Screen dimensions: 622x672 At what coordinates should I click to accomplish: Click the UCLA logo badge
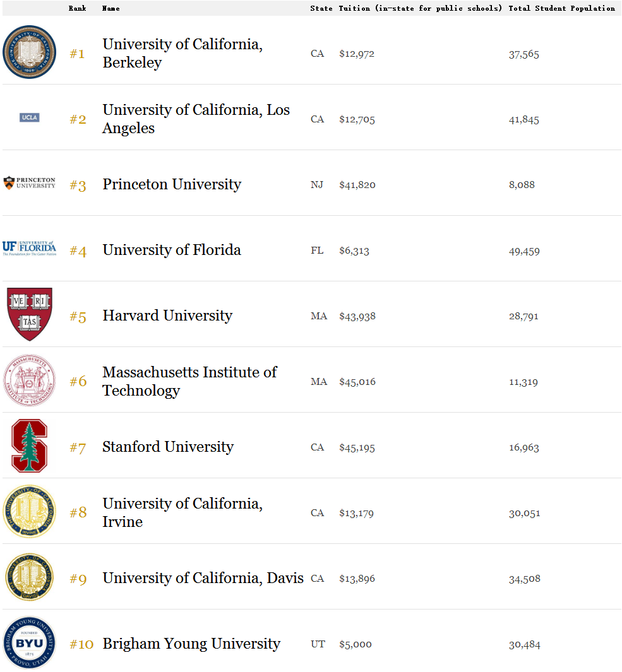pos(29,117)
